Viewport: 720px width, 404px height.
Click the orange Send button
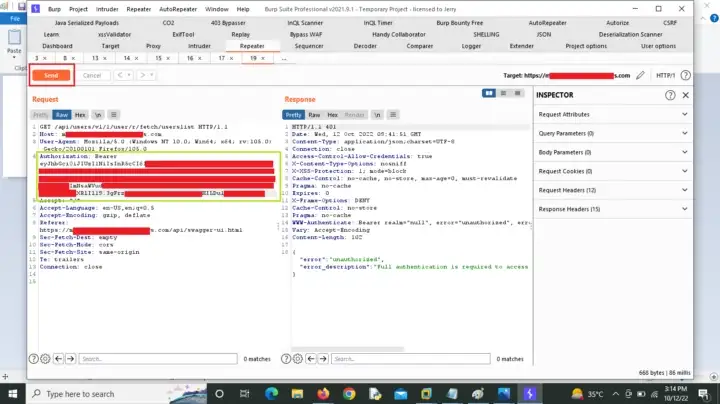pos(51,75)
